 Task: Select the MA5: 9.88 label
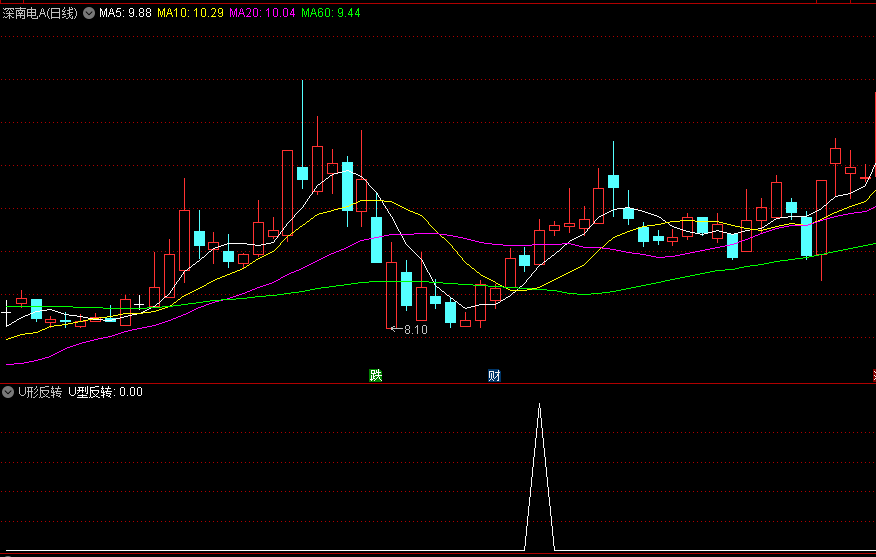click(x=125, y=13)
